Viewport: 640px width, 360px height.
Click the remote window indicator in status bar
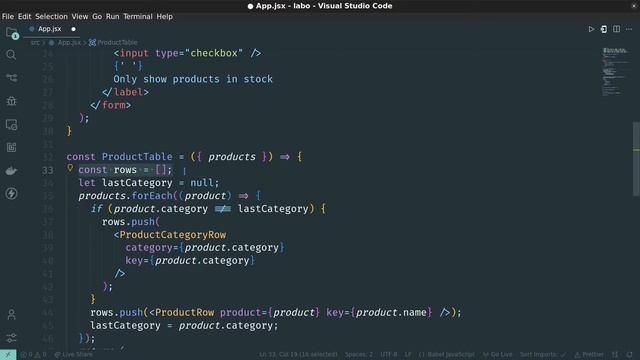coord(8,355)
